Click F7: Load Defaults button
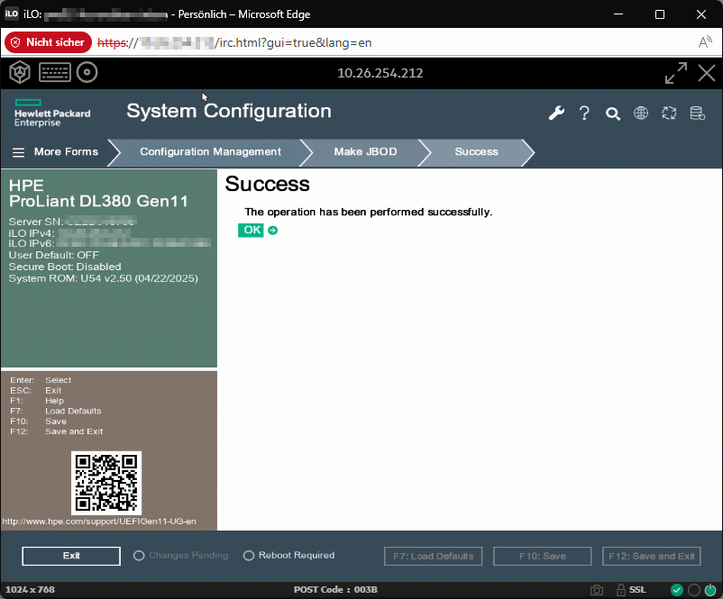 point(433,556)
